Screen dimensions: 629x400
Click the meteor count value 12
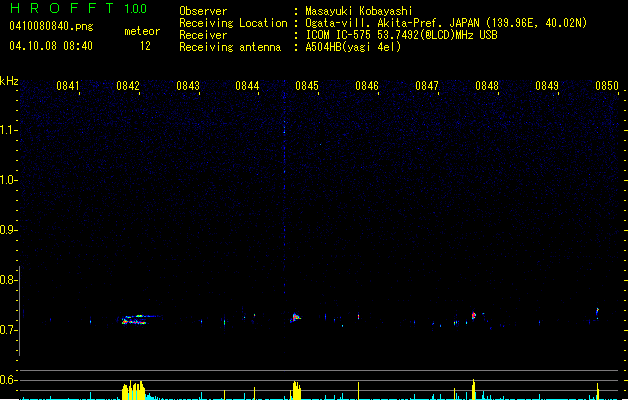coord(145,46)
